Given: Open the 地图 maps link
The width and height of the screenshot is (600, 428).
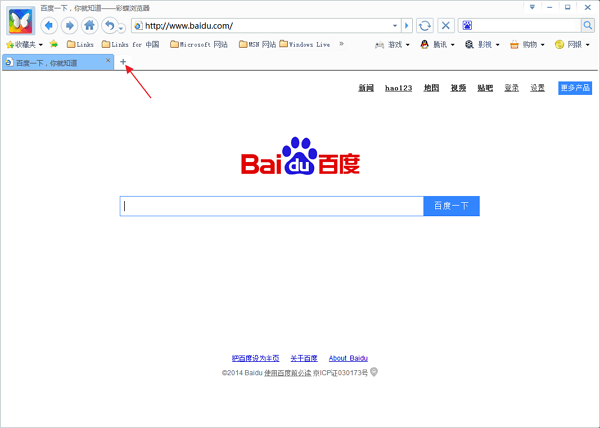Looking at the screenshot, I should click(x=431, y=88).
